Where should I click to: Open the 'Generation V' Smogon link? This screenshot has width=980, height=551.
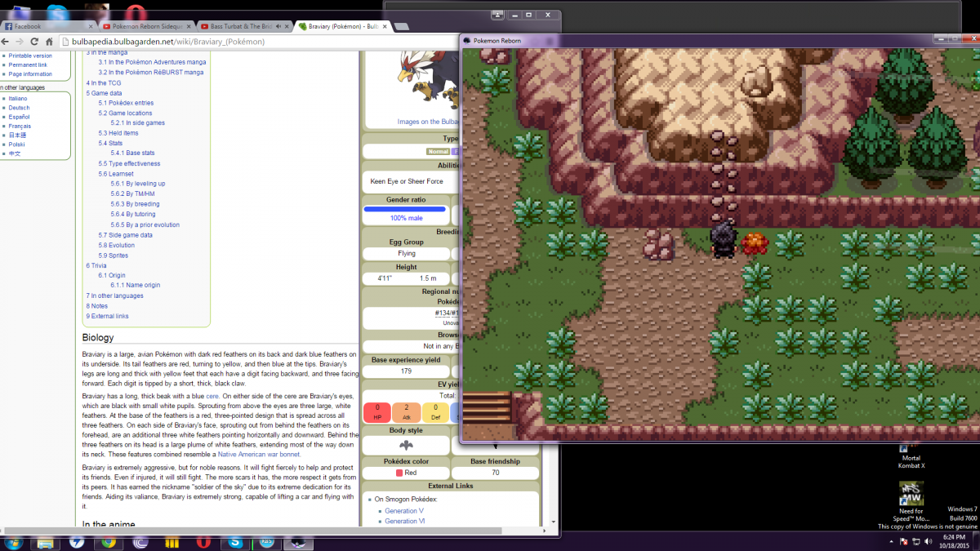click(x=404, y=511)
